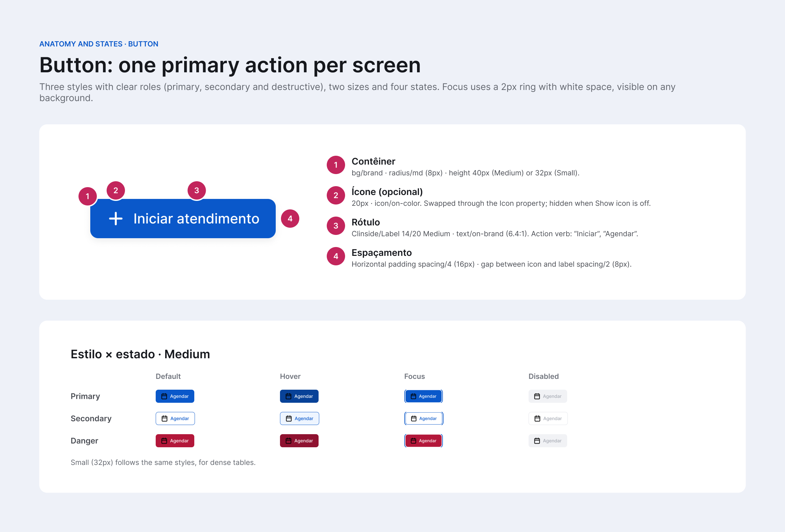Click the Default column header
785x532 pixels.
tap(168, 376)
